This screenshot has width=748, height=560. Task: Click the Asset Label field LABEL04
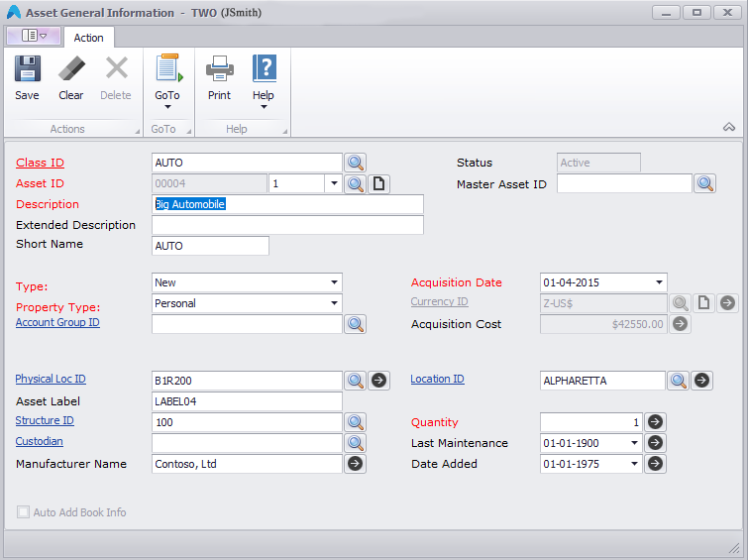pos(247,401)
